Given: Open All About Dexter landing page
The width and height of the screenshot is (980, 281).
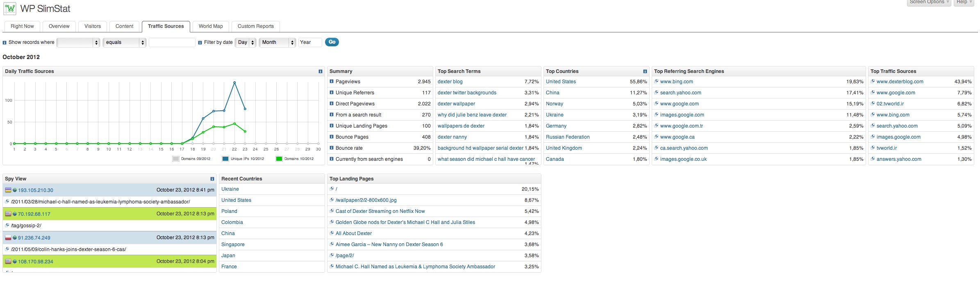Looking at the screenshot, I should (x=354, y=233).
